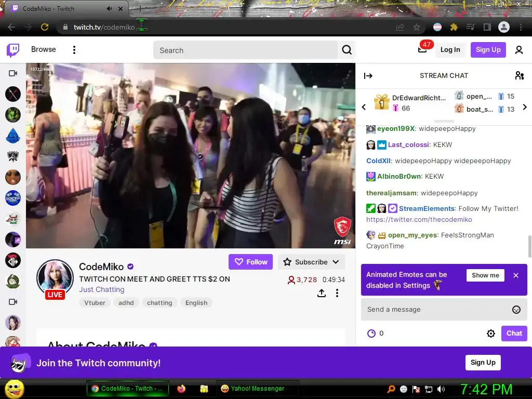Click username therealjamsam in chat
Image resolution: width=532 pixels, height=399 pixels.
(391, 193)
